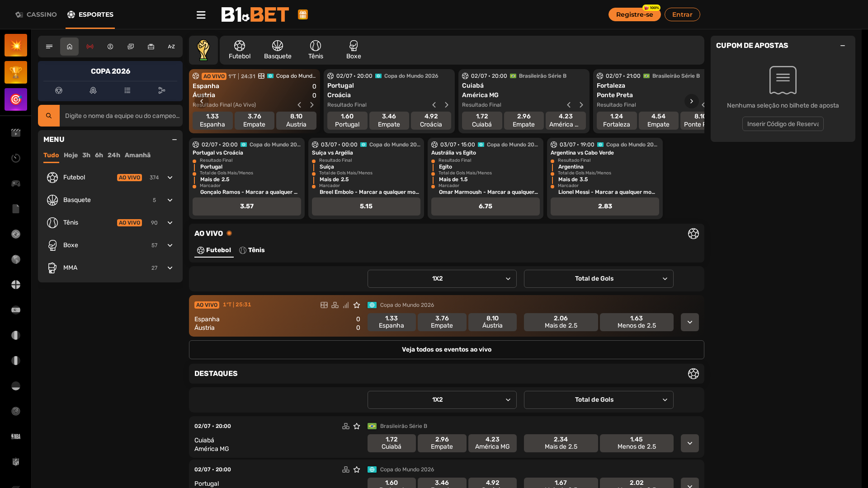Open statistics icon for live Espanha match
Viewport: 868px width, 488px height.
[346, 305]
